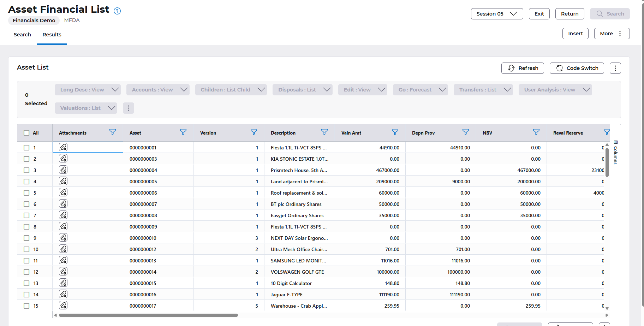Tick the All rows checkbox

(x=26, y=133)
